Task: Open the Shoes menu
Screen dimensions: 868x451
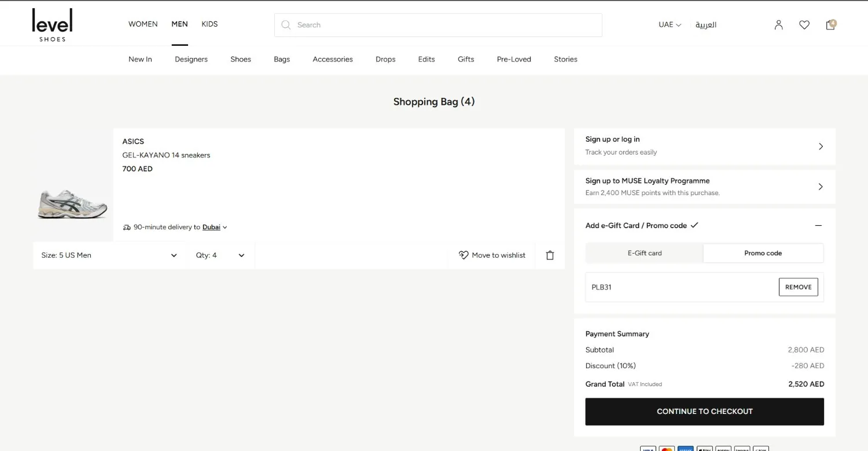Action: pyautogui.click(x=241, y=59)
